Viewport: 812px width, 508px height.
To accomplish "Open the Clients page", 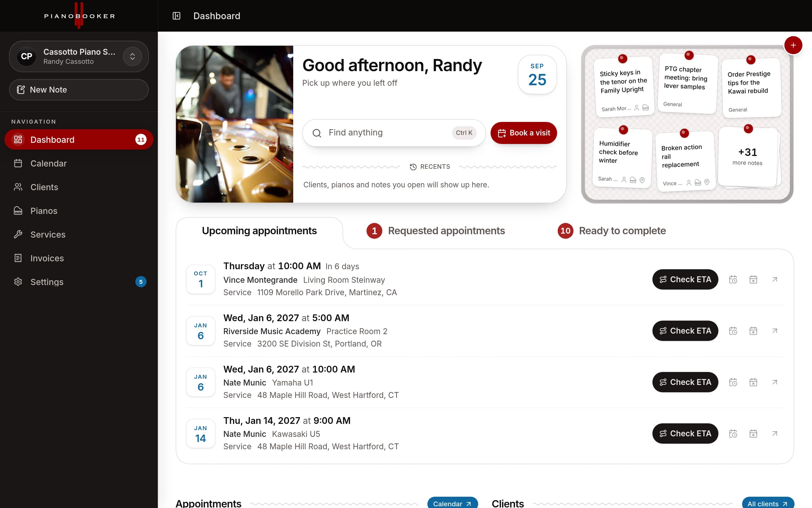I will (79, 187).
